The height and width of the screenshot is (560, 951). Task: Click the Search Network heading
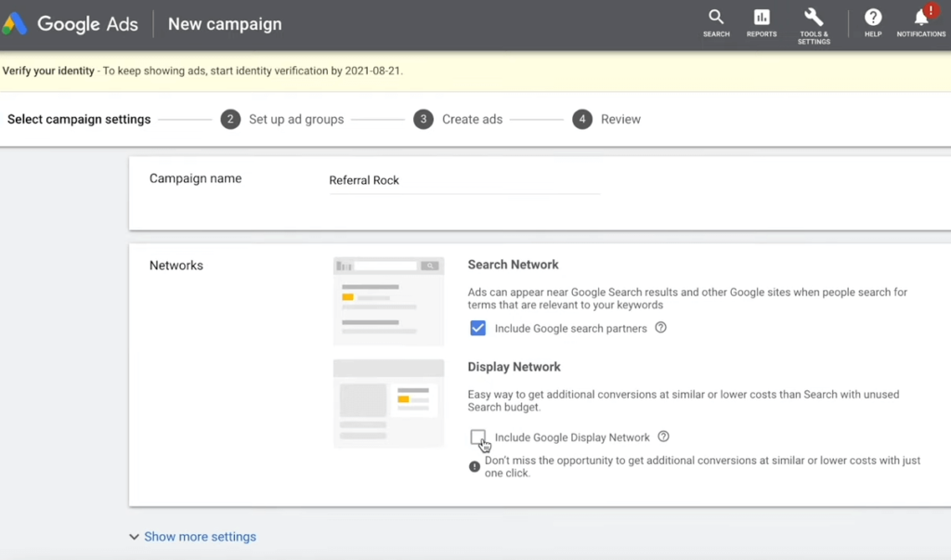tap(513, 265)
